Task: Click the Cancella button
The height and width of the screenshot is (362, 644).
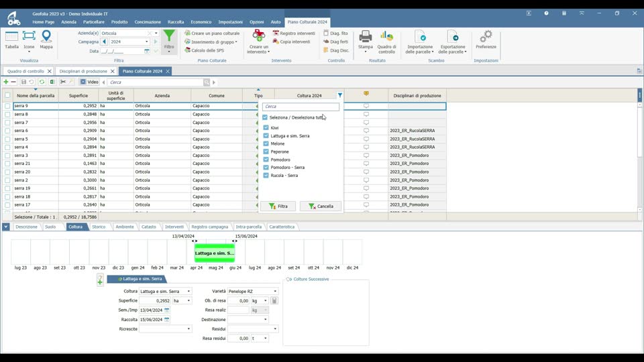Action: tap(321, 206)
